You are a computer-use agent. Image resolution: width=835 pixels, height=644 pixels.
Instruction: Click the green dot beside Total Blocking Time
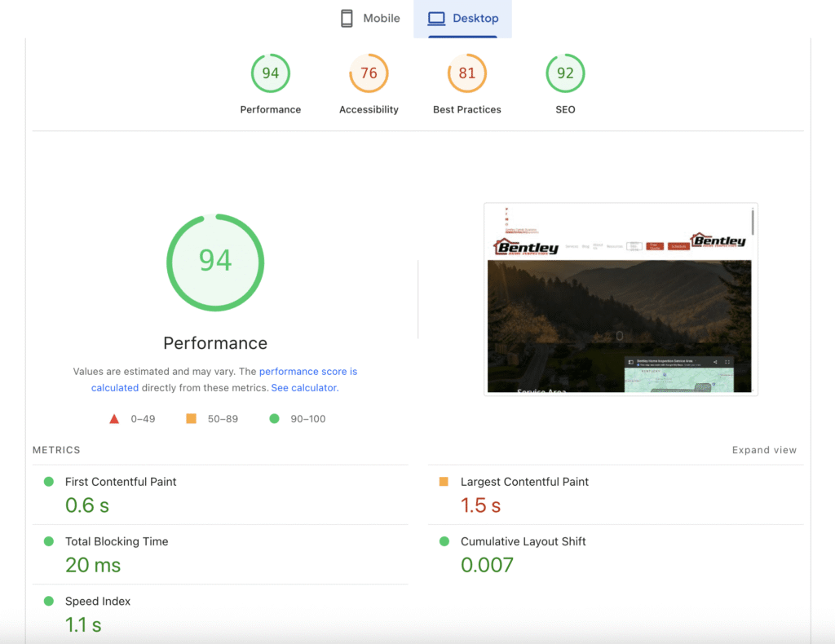[x=48, y=541]
